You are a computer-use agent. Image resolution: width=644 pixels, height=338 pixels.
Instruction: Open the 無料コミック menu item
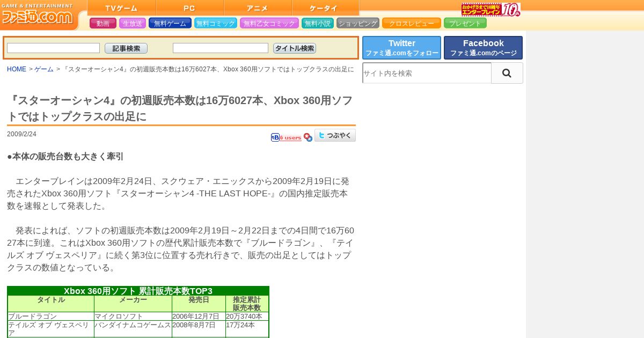tap(216, 23)
